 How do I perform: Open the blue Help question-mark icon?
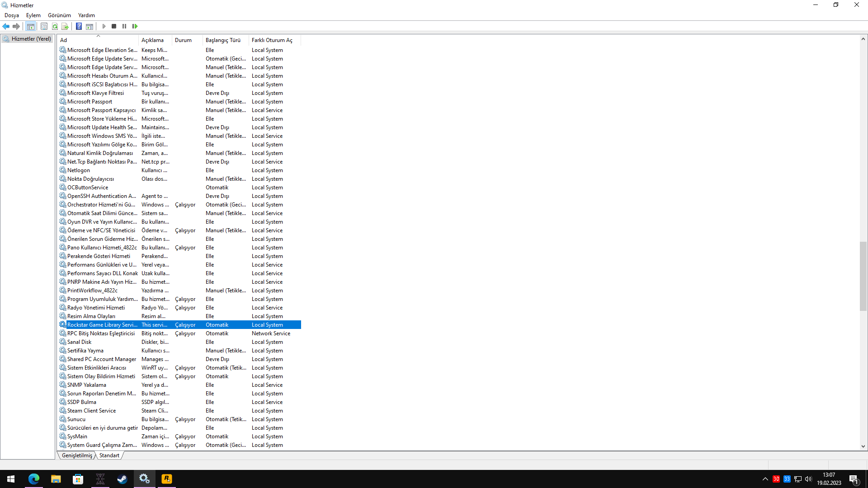(x=79, y=26)
